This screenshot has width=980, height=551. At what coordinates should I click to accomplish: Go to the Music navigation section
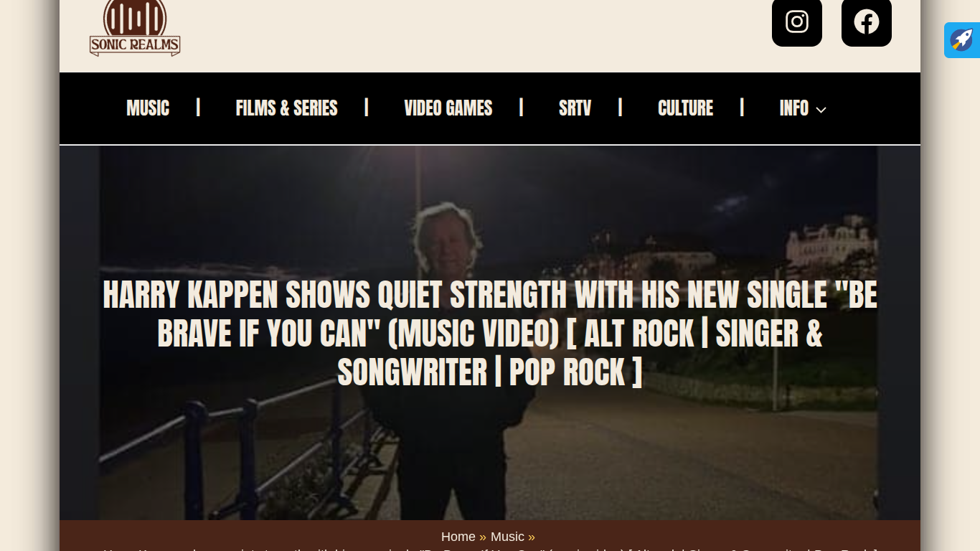click(148, 108)
